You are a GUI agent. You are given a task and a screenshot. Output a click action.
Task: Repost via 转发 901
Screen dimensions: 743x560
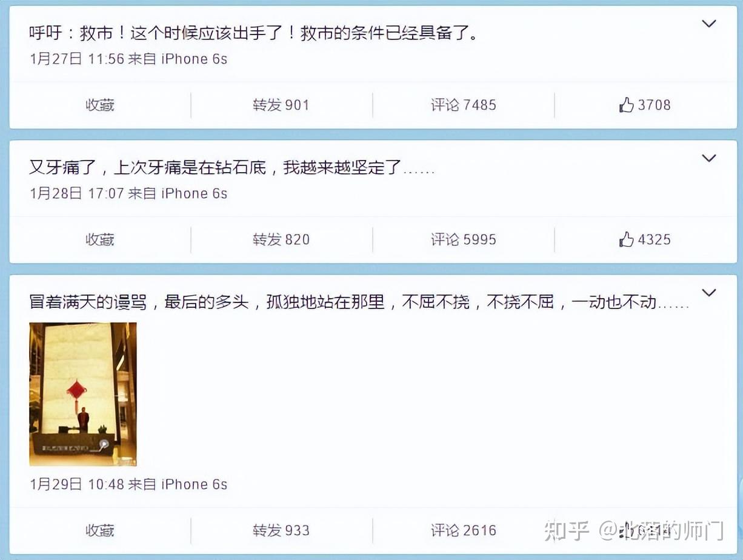coord(281,105)
